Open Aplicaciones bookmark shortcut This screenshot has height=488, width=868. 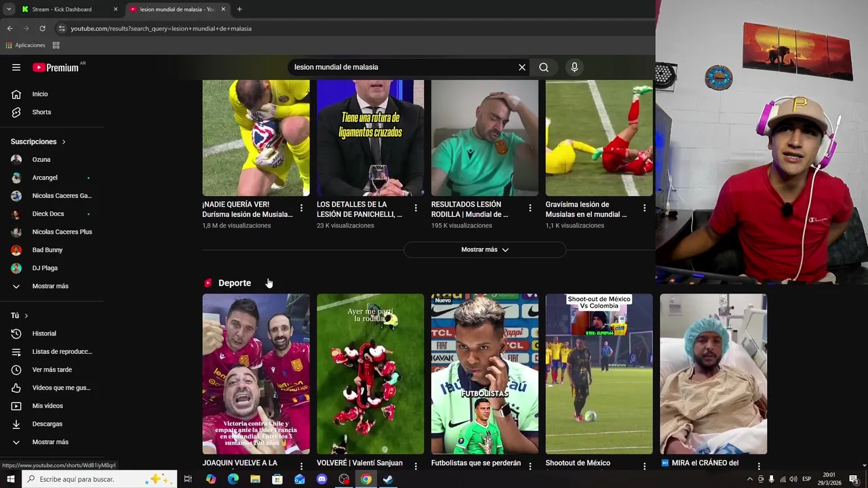click(25, 45)
